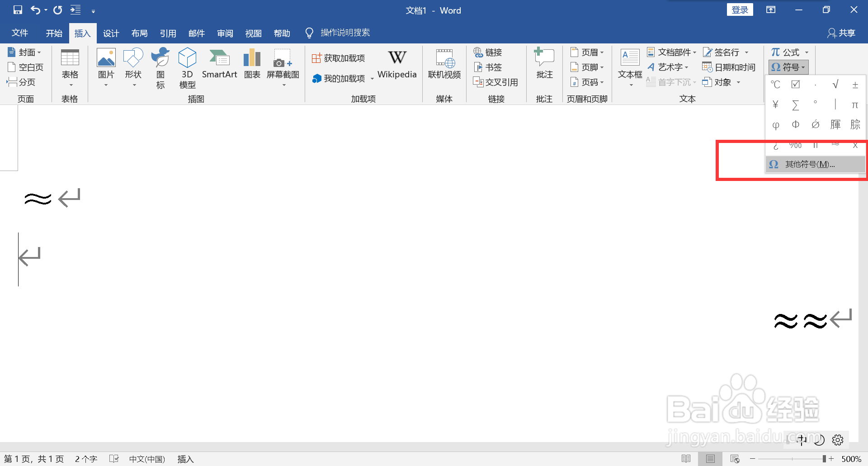Switch to the 设计 ribbon tab

click(x=111, y=33)
